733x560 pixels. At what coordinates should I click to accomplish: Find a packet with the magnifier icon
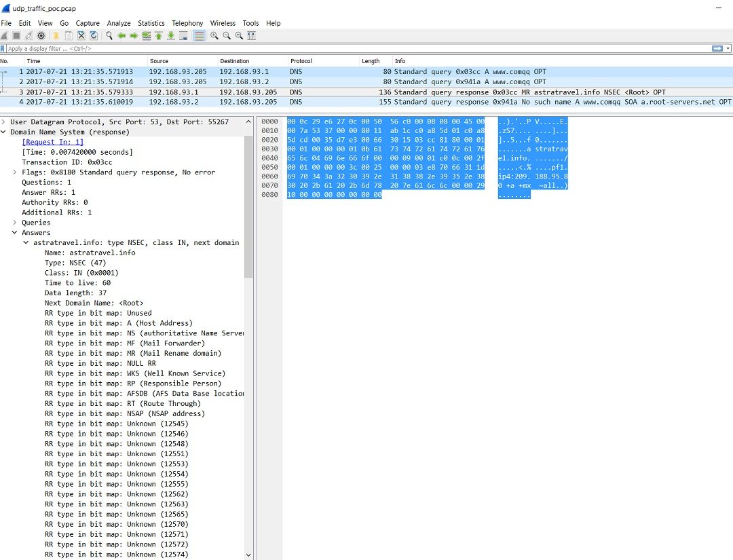[x=109, y=35]
